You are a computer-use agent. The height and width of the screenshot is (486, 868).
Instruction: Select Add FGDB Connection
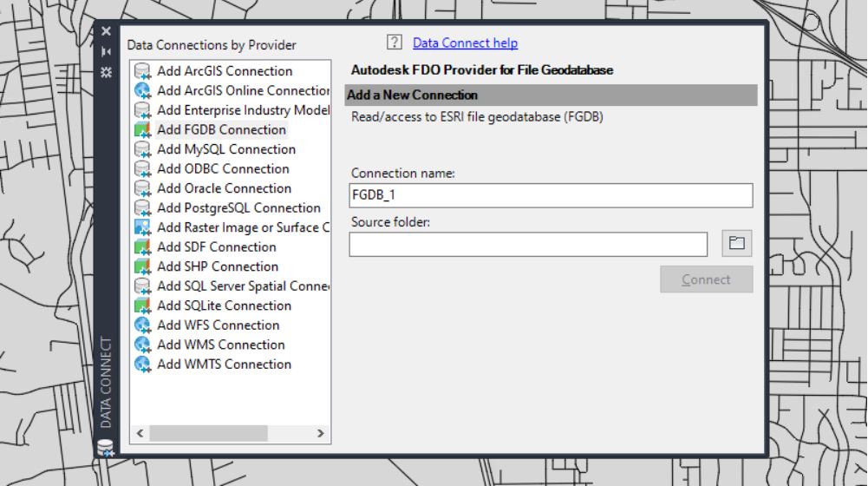[221, 129]
